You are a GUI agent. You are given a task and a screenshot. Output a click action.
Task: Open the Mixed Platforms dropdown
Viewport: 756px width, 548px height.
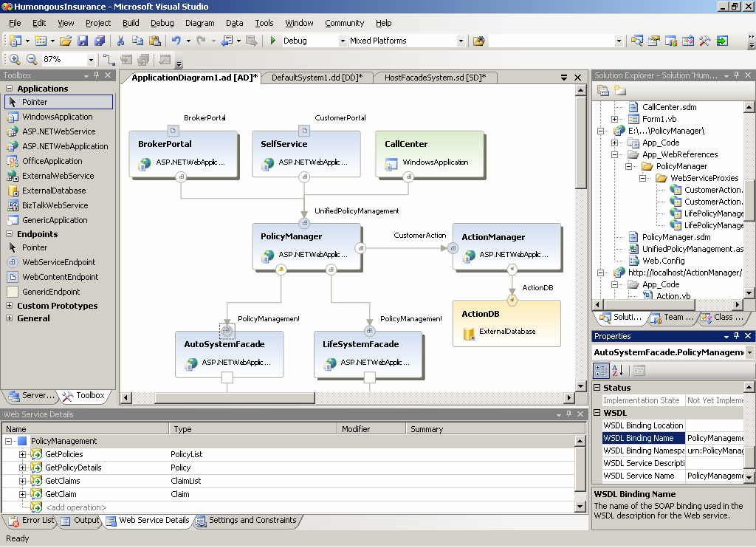pos(461,41)
